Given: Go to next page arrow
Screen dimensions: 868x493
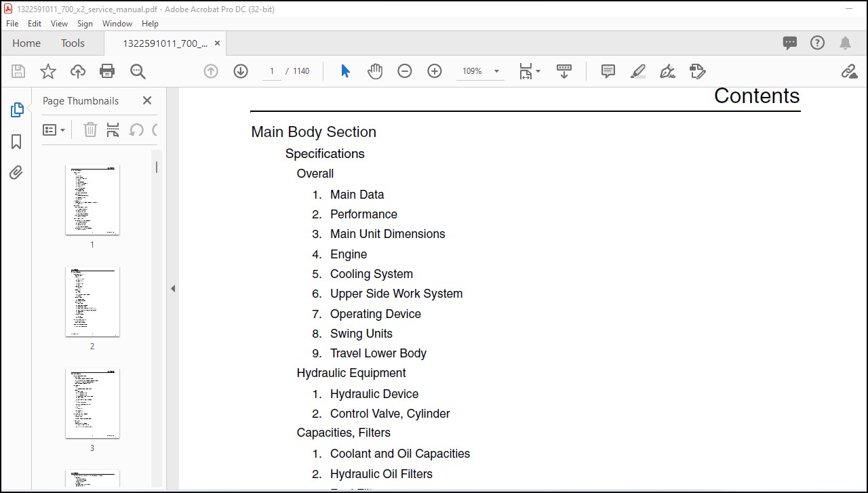Looking at the screenshot, I should 241,71.
